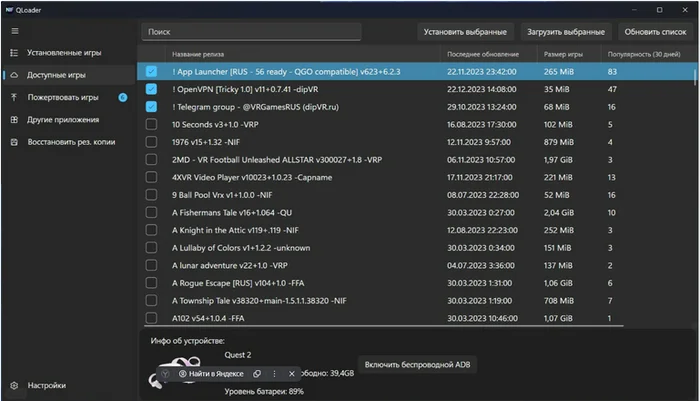Open Восстановить рез. копии section
Viewport: 700px width, 401px height.
69,142
